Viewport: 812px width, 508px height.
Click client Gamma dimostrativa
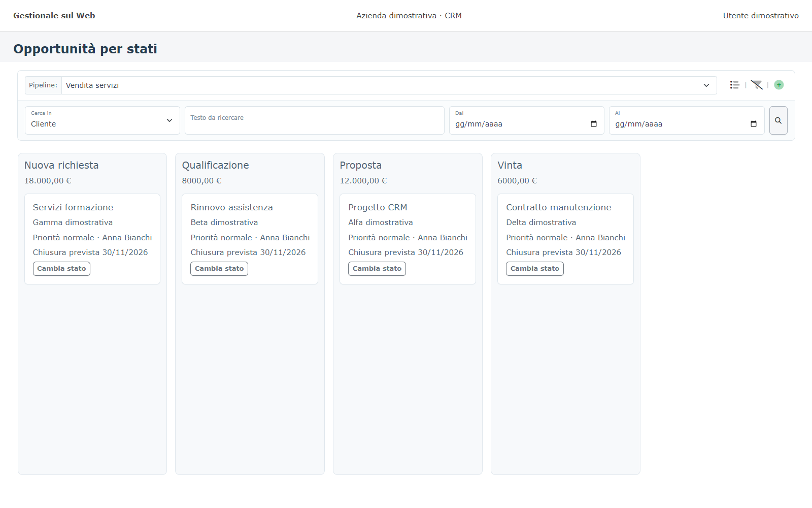pyautogui.click(x=73, y=223)
